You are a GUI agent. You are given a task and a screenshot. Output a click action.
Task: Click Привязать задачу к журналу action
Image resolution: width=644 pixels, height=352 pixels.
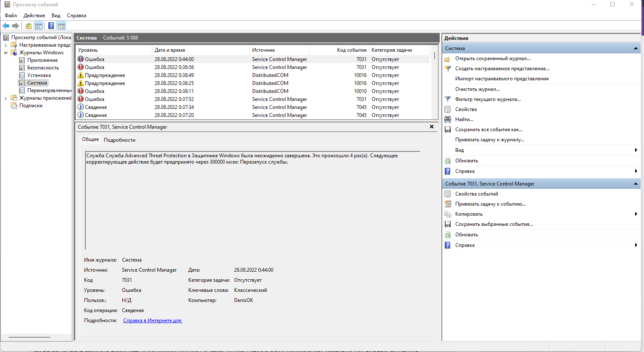[x=490, y=140]
